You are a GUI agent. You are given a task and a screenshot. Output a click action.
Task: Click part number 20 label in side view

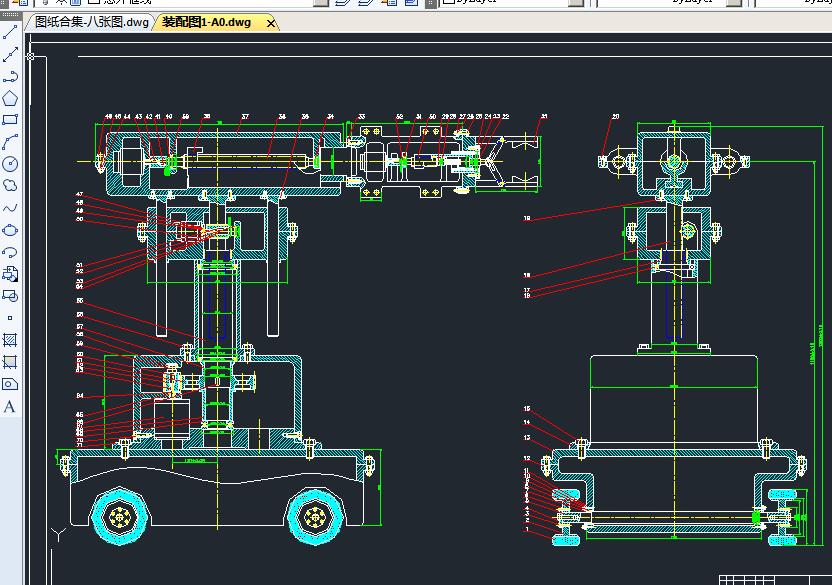(x=616, y=116)
